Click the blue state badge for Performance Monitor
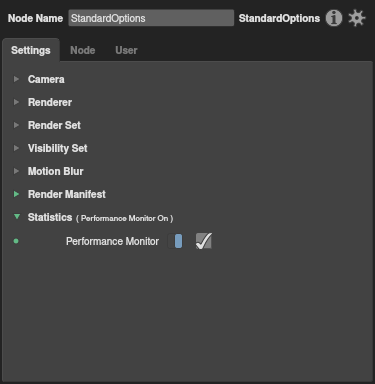The image size is (375, 384). (178, 241)
